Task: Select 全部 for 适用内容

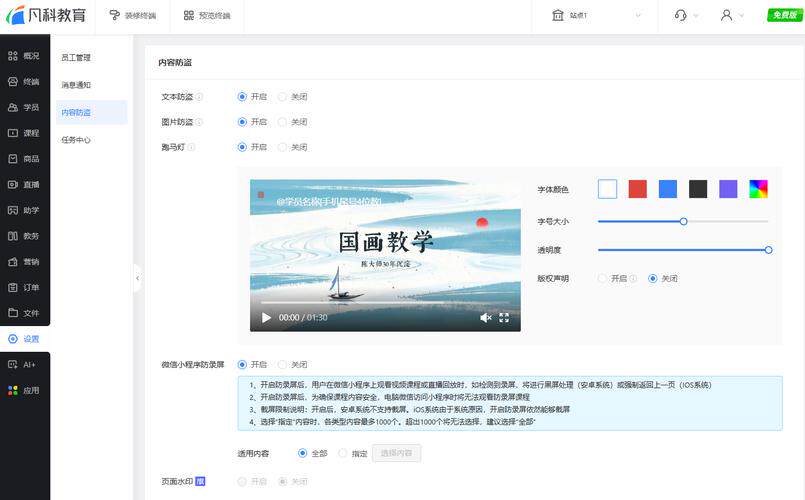Action: click(x=302, y=453)
